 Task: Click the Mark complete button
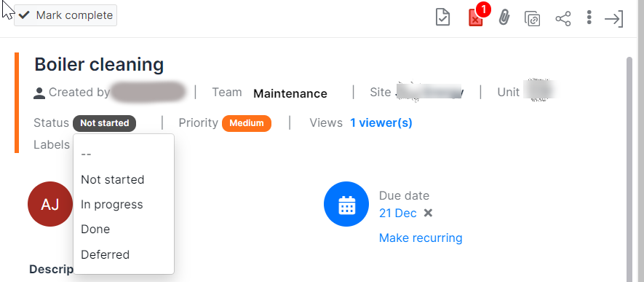point(65,15)
